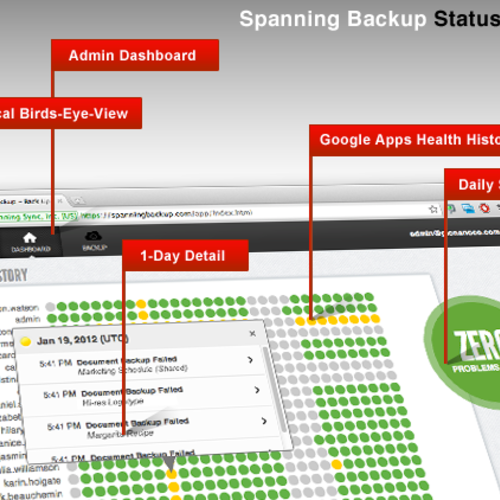
Task: Click first gray dot in the top user row
Action: point(50,307)
